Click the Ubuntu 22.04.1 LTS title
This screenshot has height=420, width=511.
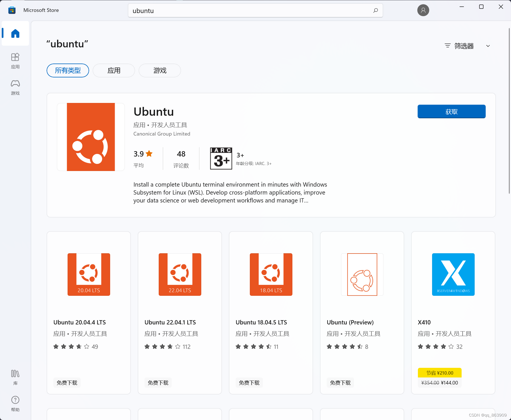coord(170,322)
